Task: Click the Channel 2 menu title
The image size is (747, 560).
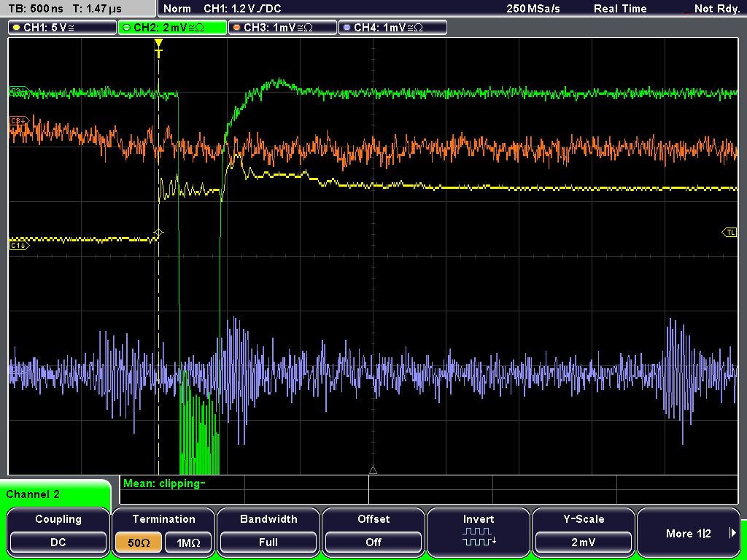Action: 33,494
